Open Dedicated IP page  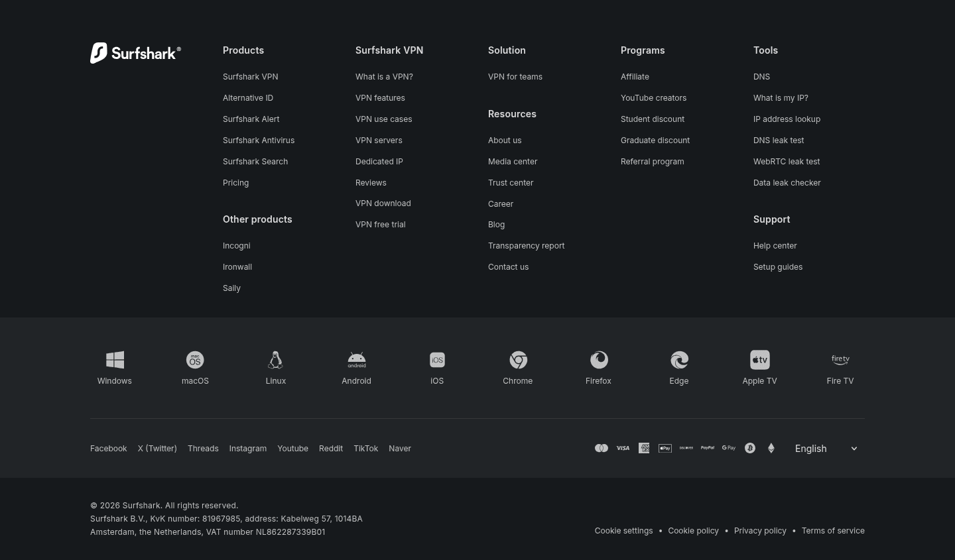379,162
